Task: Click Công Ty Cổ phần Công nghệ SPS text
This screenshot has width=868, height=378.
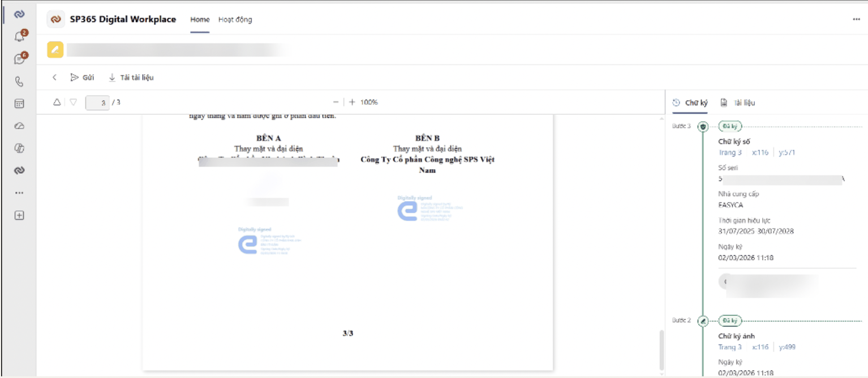Action: point(428,165)
